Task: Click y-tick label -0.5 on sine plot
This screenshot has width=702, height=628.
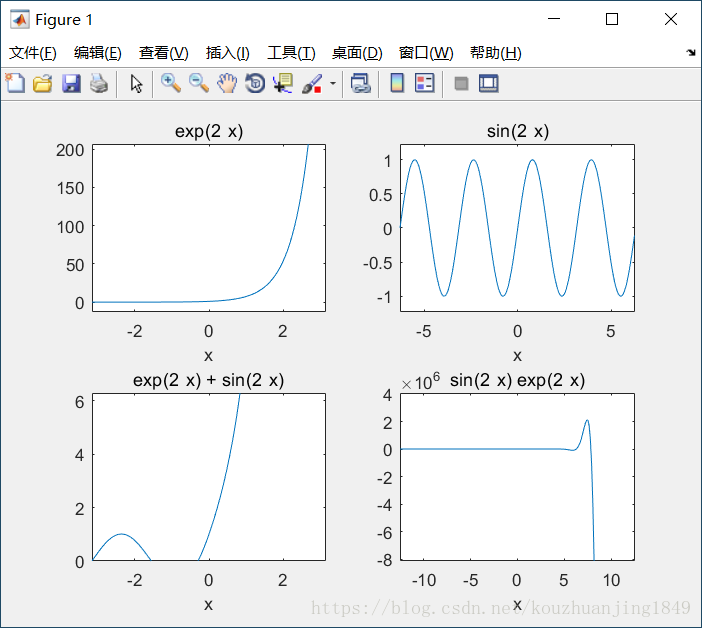Action: tap(377, 263)
